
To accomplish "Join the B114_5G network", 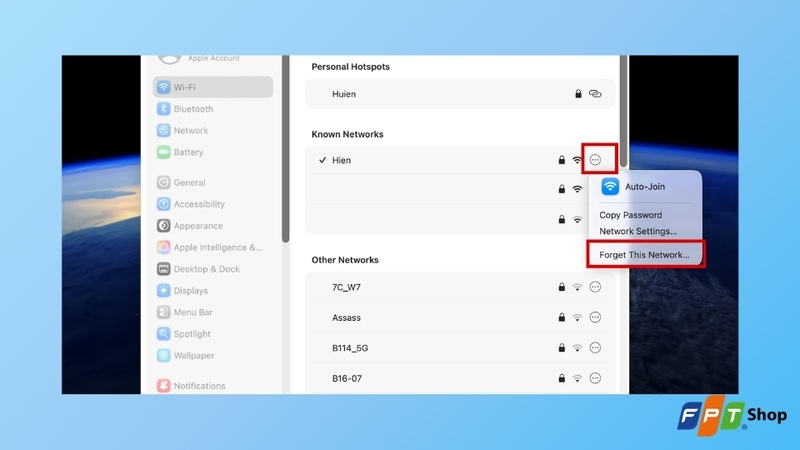I will click(x=460, y=348).
